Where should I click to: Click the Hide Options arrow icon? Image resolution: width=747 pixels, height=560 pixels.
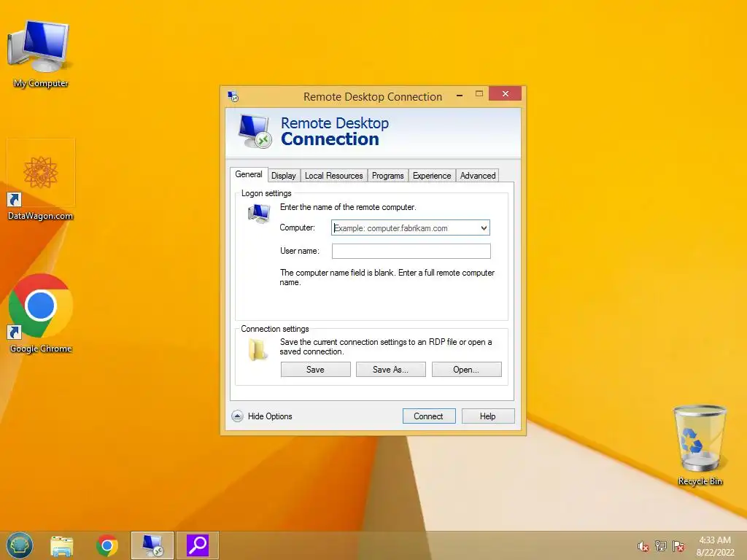pyautogui.click(x=237, y=416)
